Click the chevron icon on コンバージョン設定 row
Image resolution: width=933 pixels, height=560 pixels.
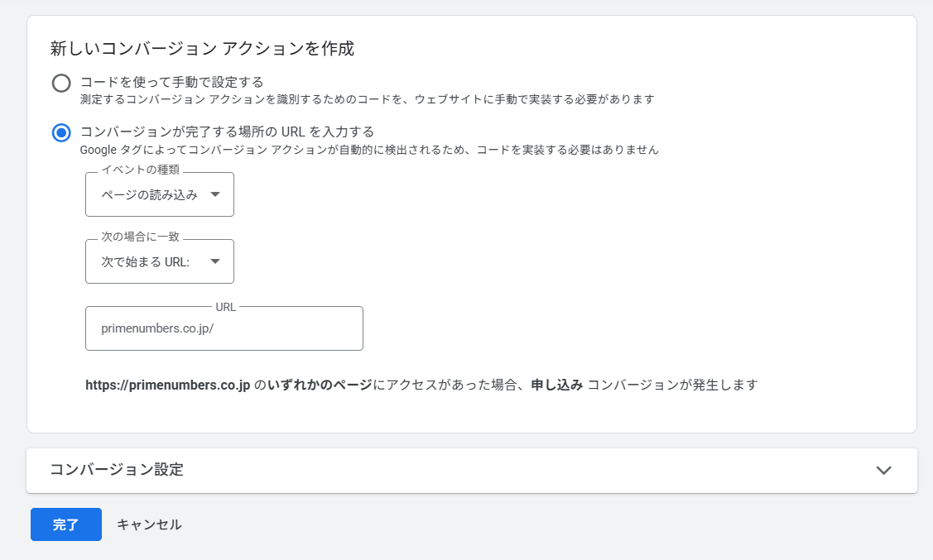click(883, 470)
